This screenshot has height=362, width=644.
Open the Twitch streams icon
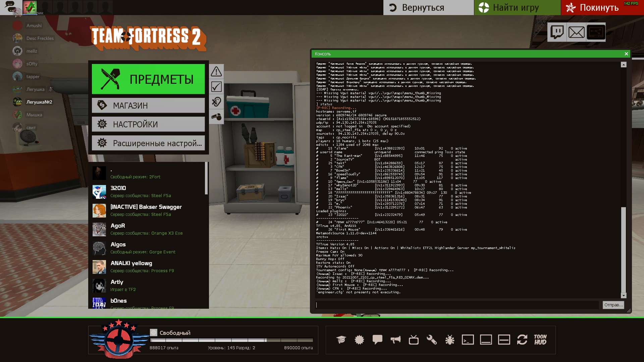tap(557, 33)
